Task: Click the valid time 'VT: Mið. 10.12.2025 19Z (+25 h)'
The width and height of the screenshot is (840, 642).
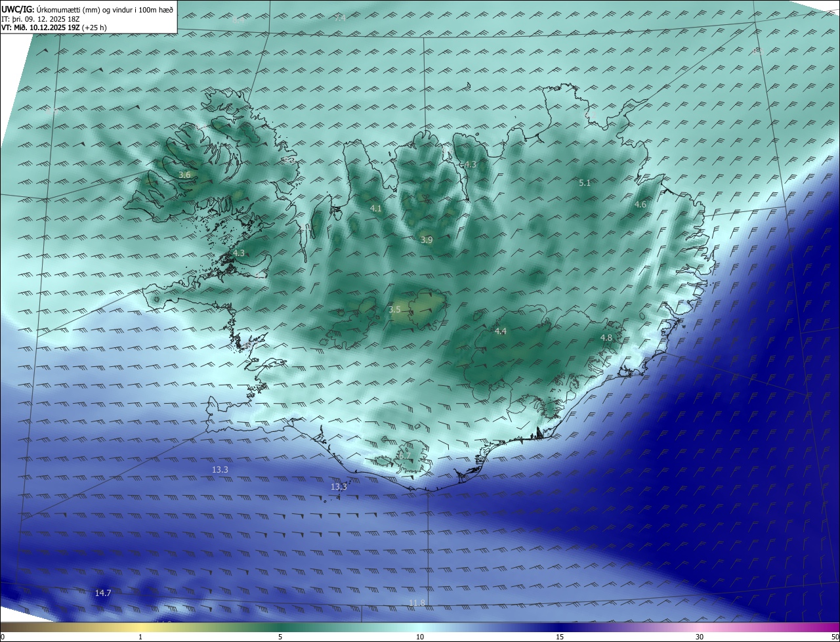Action: (x=54, y=28)
